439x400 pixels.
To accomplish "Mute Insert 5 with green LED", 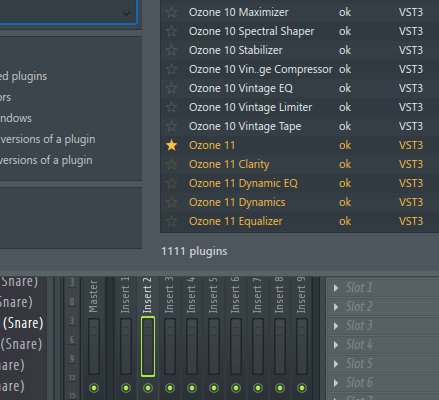I will 214,388.
